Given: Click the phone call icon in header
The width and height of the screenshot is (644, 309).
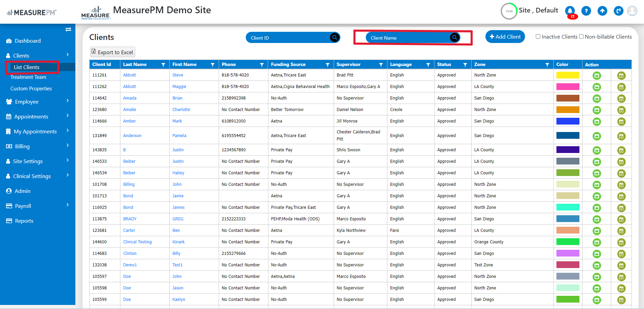Looking at the screenshot, I should pos(619,11).
